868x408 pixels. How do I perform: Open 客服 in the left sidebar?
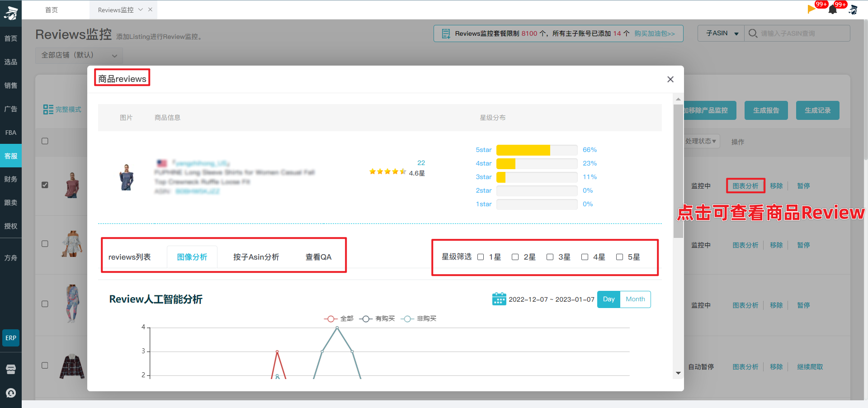point(11,156)
